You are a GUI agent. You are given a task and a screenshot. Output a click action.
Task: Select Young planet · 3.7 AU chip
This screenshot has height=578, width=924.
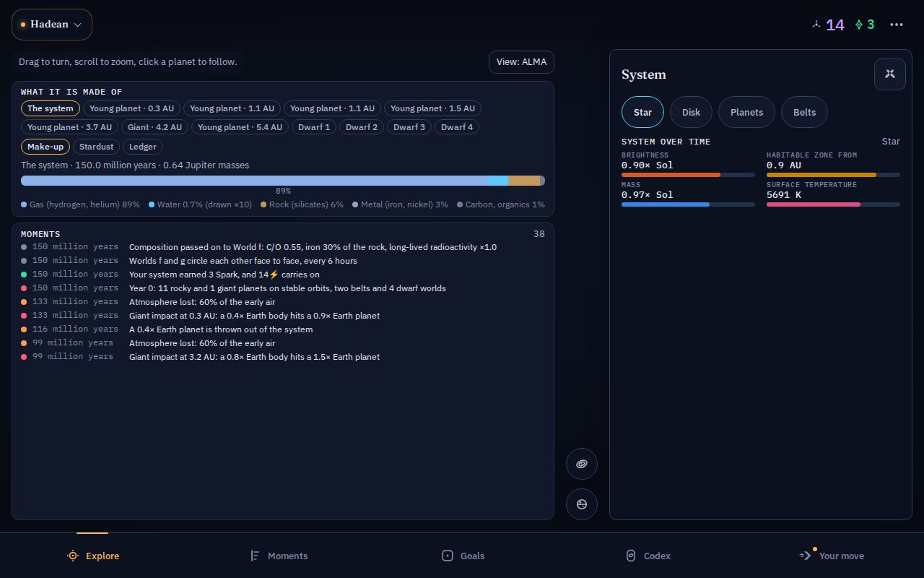(x=69, y=127)
